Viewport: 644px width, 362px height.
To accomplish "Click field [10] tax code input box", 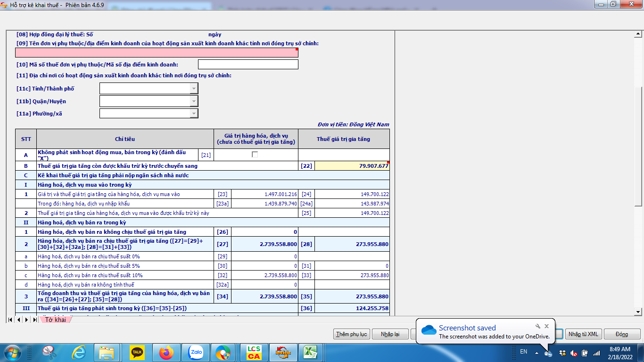I will tap(248, 65).
